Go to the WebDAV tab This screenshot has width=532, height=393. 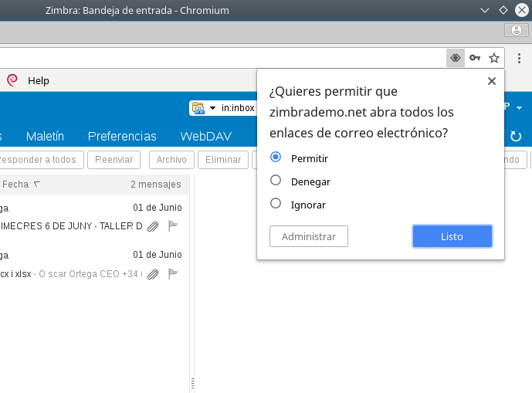point(206,137)
